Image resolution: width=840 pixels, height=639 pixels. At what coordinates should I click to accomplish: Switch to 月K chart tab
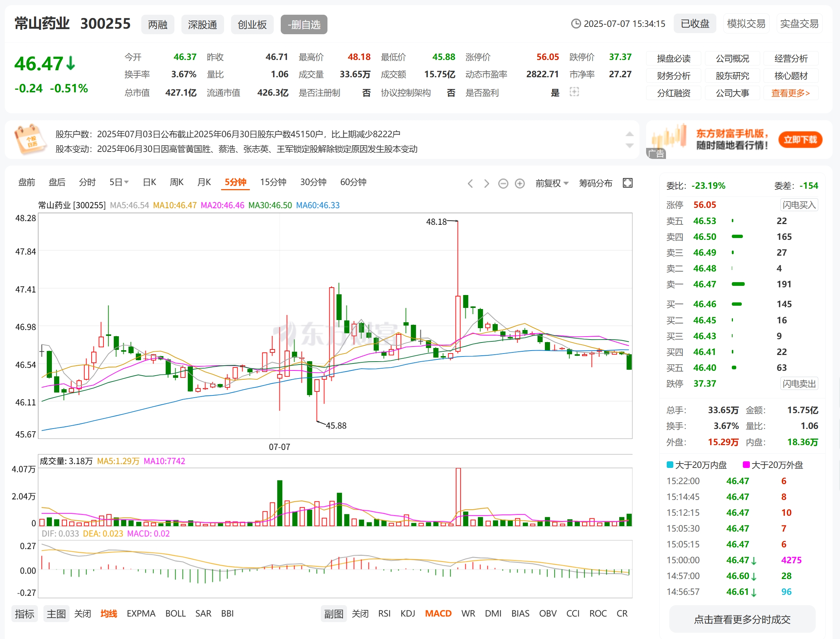coord(204,182)
